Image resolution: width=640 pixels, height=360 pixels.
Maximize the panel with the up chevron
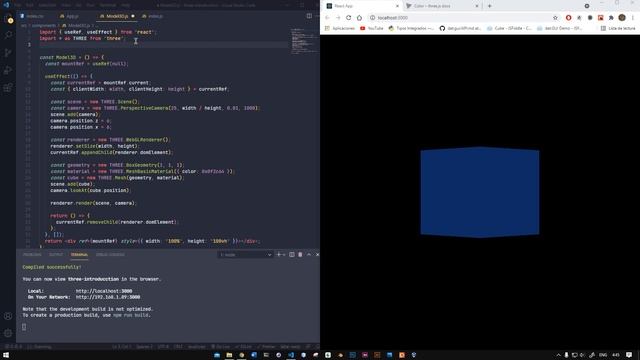point(309,255)
